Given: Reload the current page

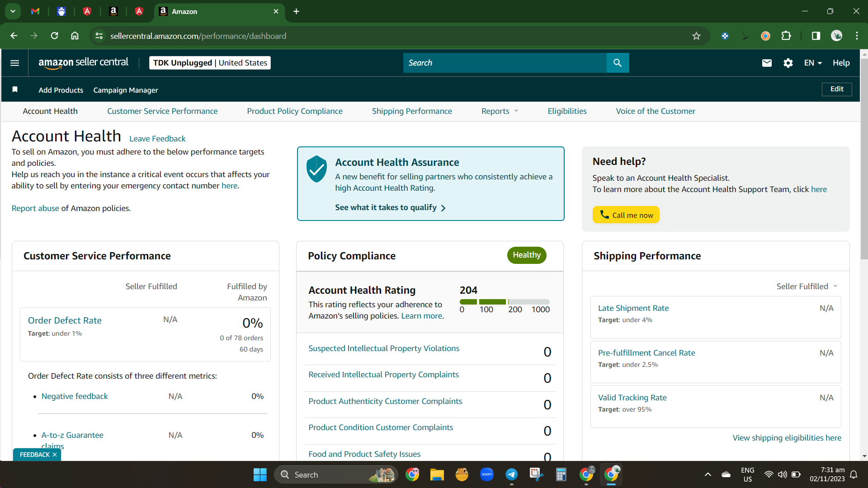Looking at the screenshot, I should 54,36.
